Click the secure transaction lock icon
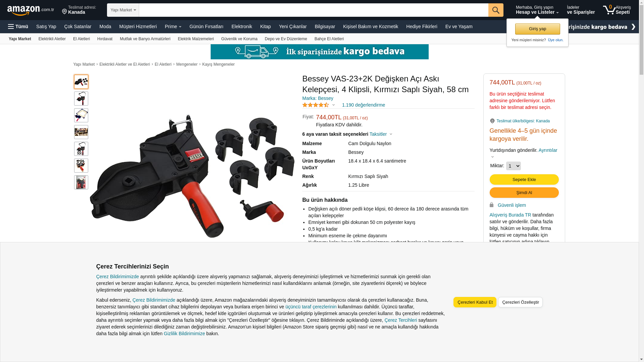The image size is (644, 362). pyautogui.click(x=491, y=205)
